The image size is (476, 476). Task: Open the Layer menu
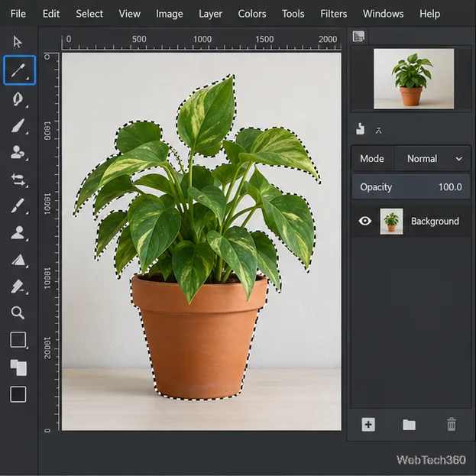coord(210,14)
